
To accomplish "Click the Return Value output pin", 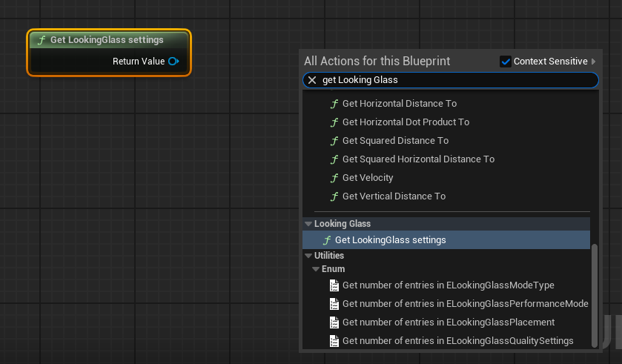I will pyautogui.click(x=173, y=62).
